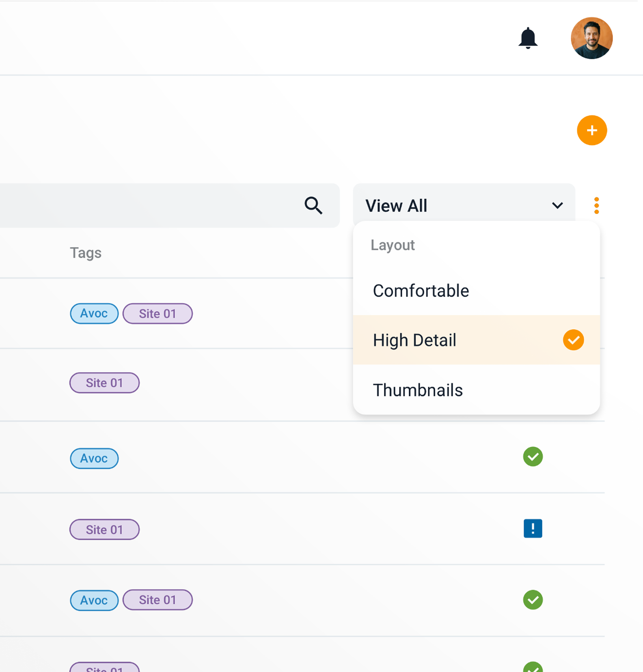The image size is (643, 672).
Task: Select the Comfortable layout option
Action: click(476, 291)
